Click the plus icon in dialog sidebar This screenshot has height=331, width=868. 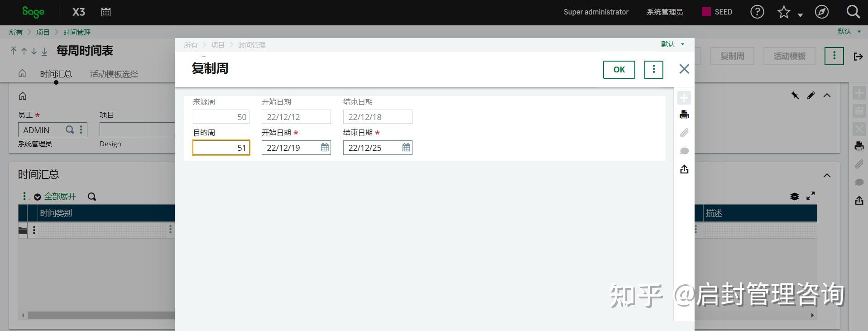[684, 97]
